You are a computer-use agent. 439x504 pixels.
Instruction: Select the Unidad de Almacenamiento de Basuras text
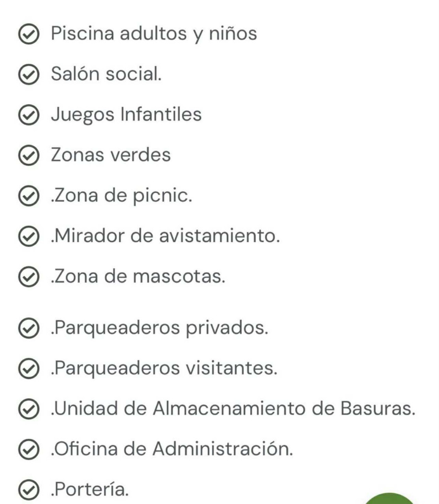(233, 409)
